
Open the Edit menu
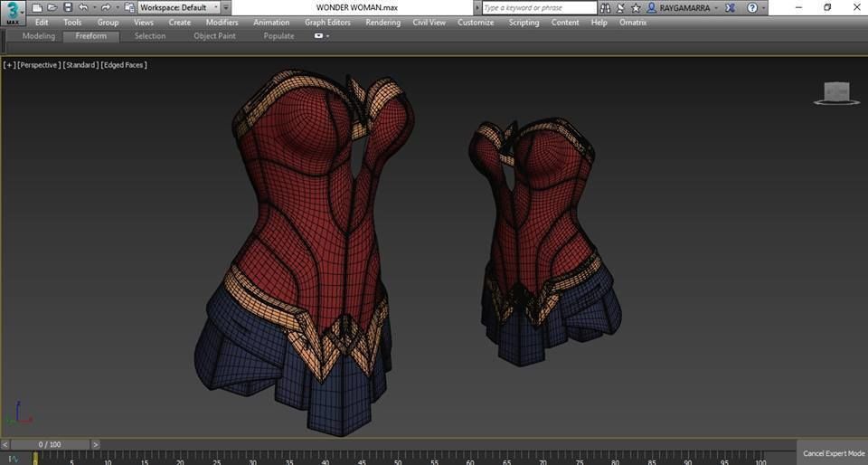42,22
